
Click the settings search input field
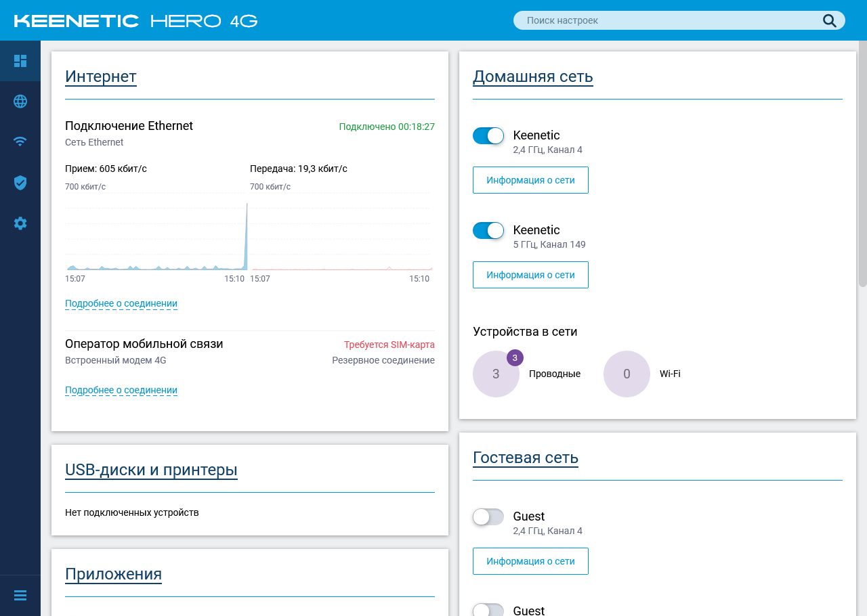[x=671, y=20]
